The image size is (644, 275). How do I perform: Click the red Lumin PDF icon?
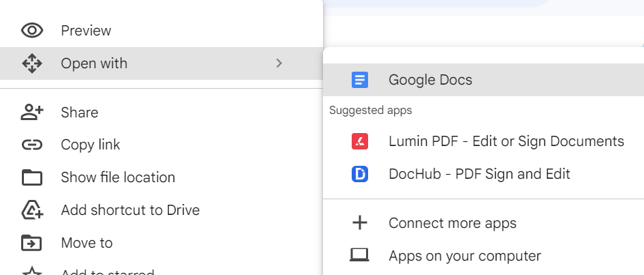pyautogui.click(x=360, y=141)
